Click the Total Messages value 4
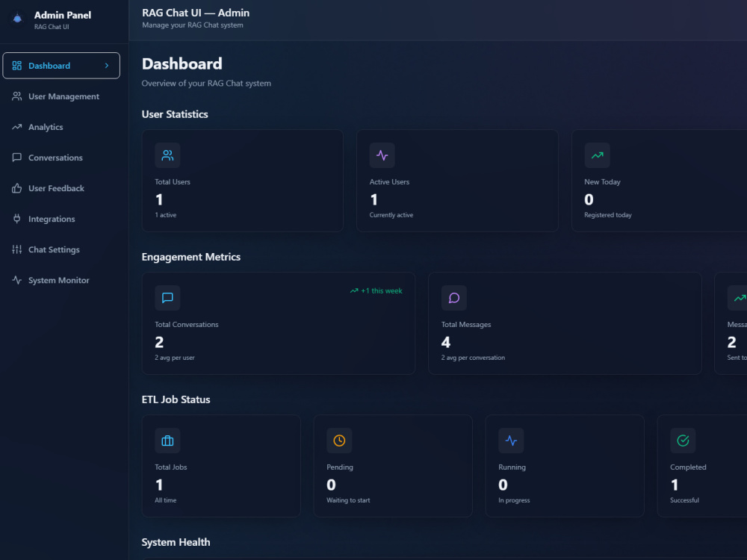747x560 pixels. click(446, 343)
